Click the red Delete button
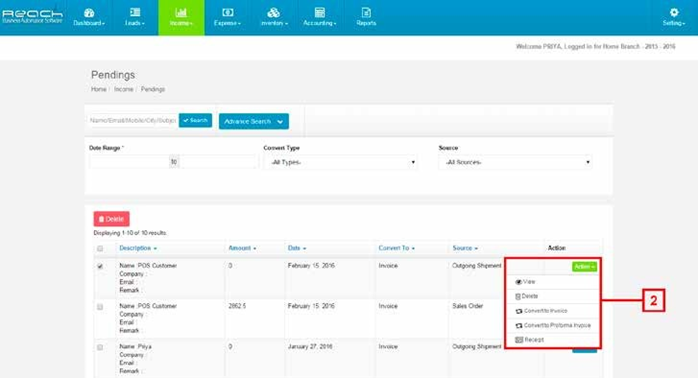The height and width of the screenshot is (378, 698). click(x=111, y=219)
